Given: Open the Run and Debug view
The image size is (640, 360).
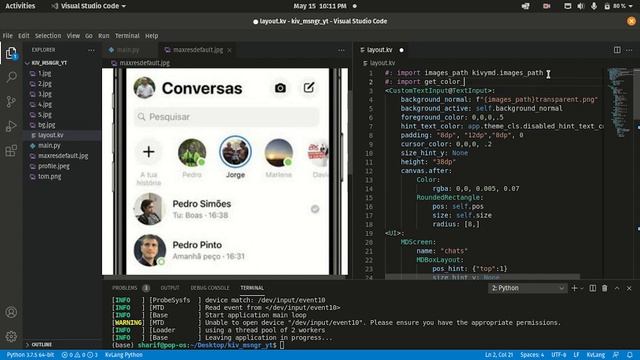Looking at the screenshot, I should coord(11,126).
